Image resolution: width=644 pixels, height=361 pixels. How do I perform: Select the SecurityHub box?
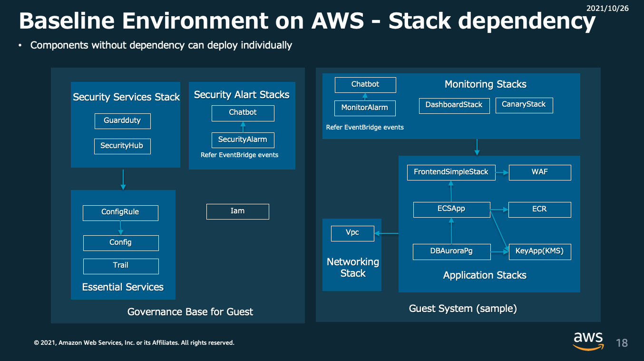tap(122, 146)
